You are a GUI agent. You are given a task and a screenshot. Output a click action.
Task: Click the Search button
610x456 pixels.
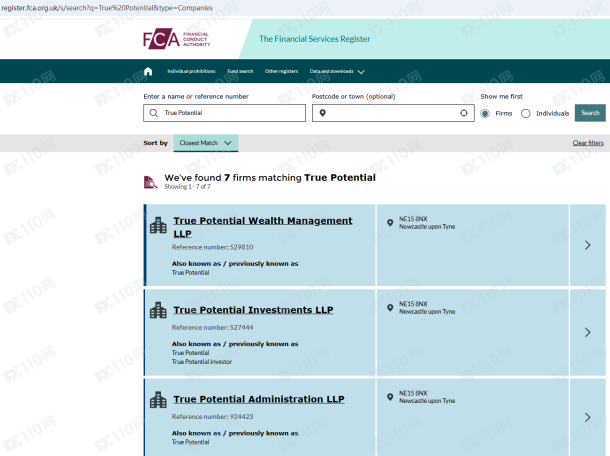(590, 113)
